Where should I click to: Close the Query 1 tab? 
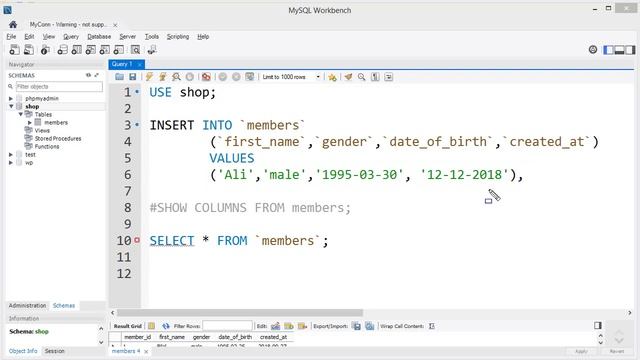(x=140, y=64)
